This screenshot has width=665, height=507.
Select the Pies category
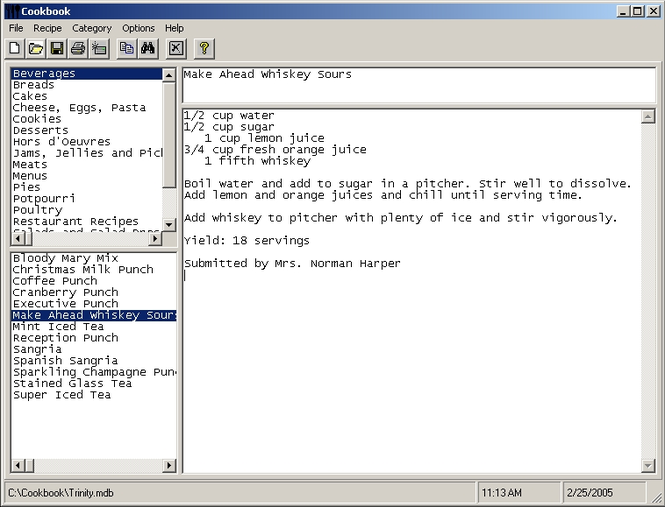click(87, 188)
